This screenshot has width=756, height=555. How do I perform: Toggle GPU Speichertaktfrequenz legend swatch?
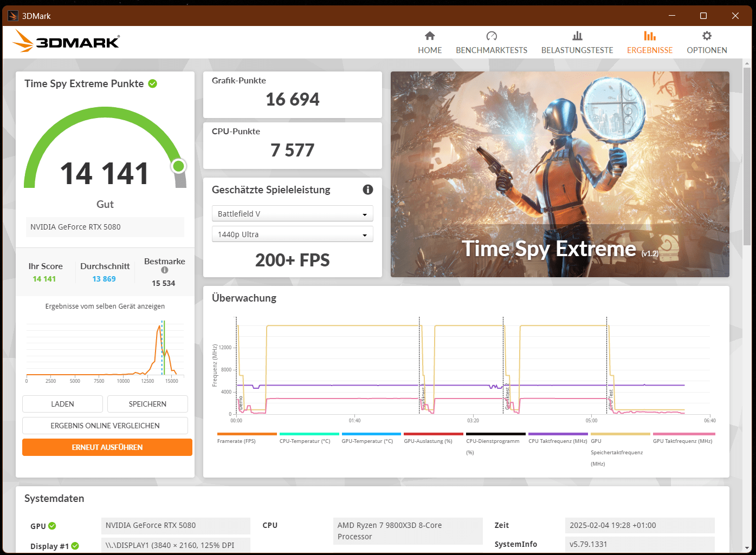coord(621,434)
